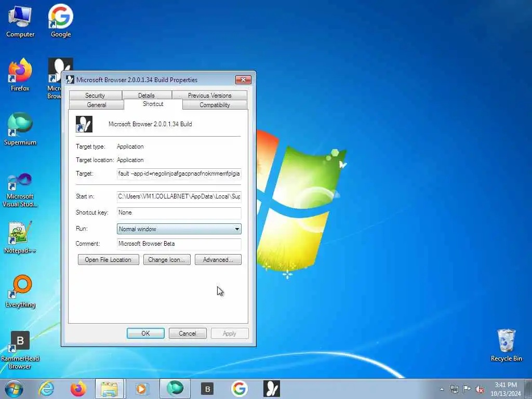Open the Advanced shortcut options

[x=218, y=260]
